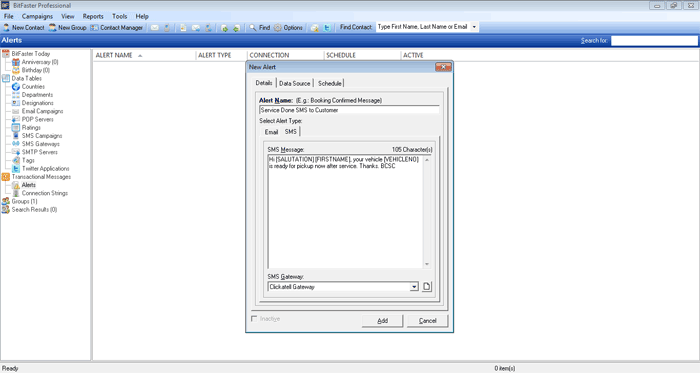Click the CONNECTION column header
Image resolution: width=700 pixels, height=373 pixels.
(285, 55)
